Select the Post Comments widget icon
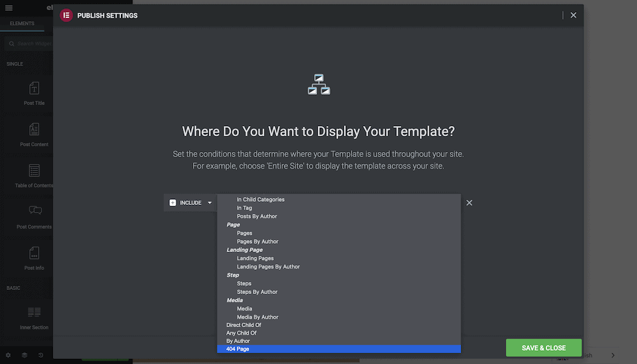Viewport: 637px width, 364px height. point(35,210)
